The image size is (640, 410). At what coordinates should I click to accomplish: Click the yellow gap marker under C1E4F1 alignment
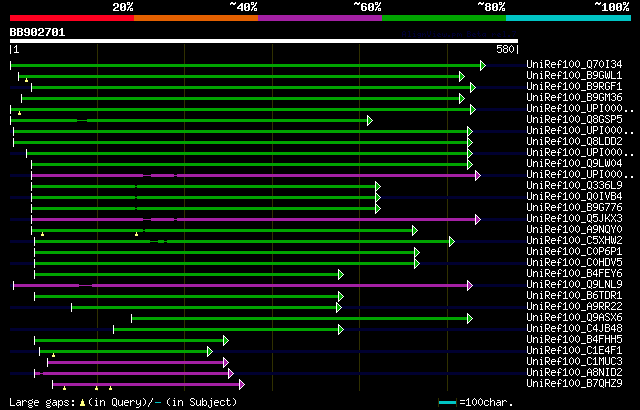53,355
